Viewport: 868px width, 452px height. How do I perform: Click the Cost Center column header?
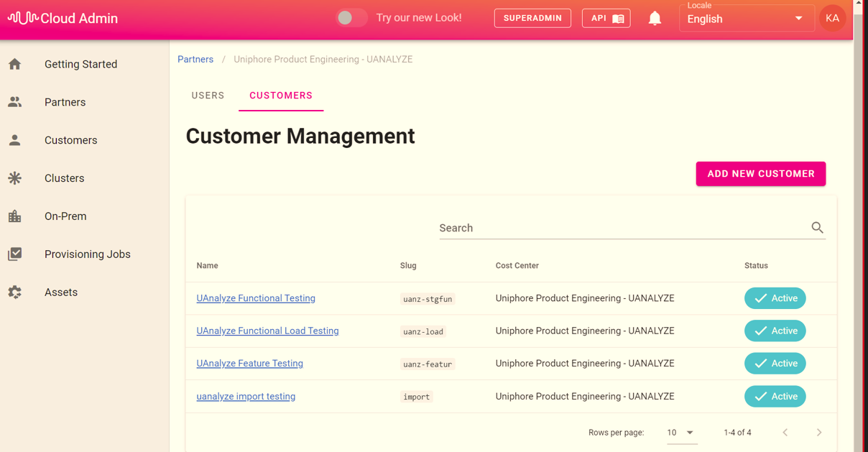click(517, 265)
